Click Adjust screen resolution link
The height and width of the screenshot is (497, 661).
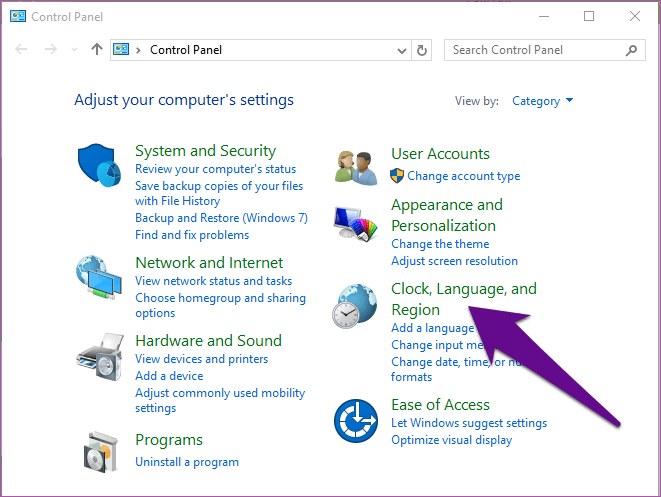[x=454, y=261]
